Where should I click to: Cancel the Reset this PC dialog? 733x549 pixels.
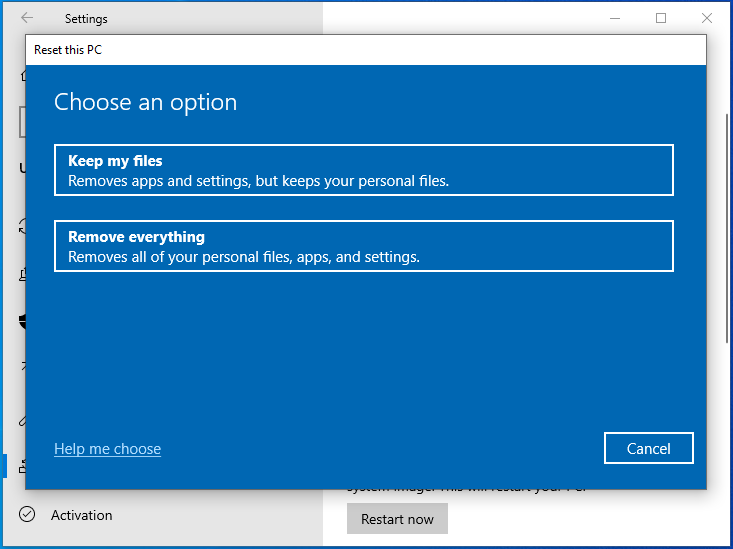pyautogui.click(x=648, y=449)
